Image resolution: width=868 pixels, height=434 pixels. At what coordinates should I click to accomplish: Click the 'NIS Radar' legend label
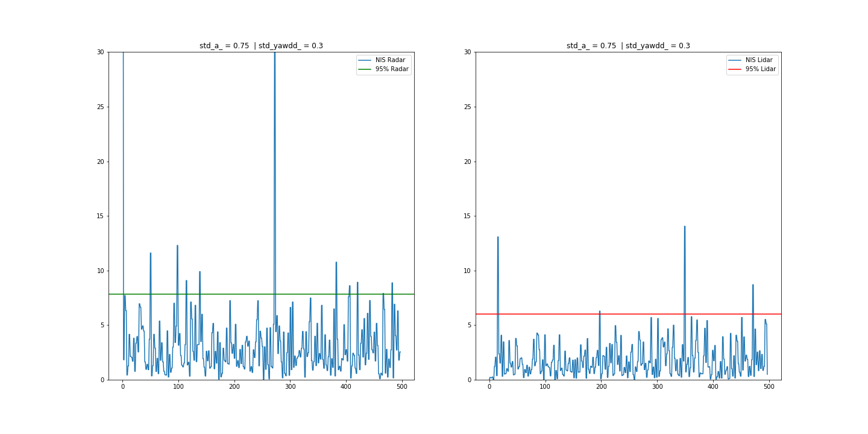(x=390, y=60)
